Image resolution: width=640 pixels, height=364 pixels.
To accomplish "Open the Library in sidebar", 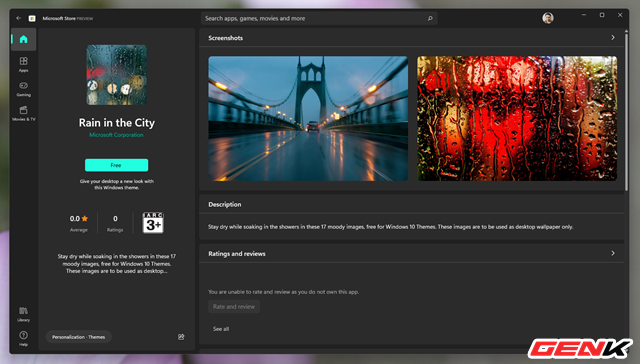I will coord(24,314).
